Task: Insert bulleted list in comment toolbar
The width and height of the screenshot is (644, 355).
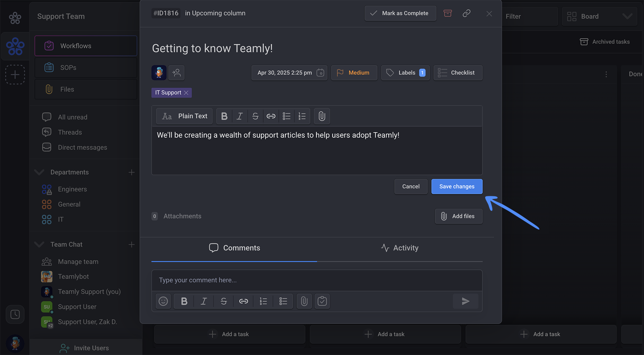Action: tap(283, 301)
